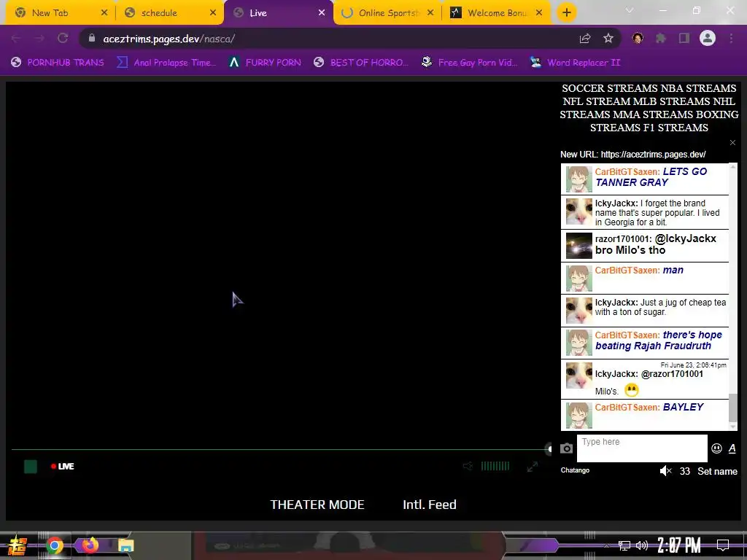Click razor1701001's chat avatar
This screenshot has width=747, height=560.
(578, 246)
